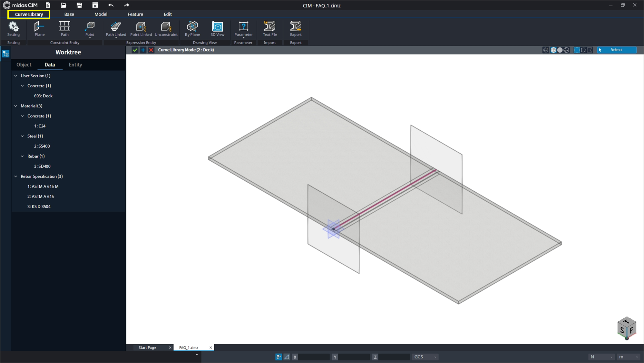Import from Text File
Screen dimensions: 644x363
pos(270,29)
